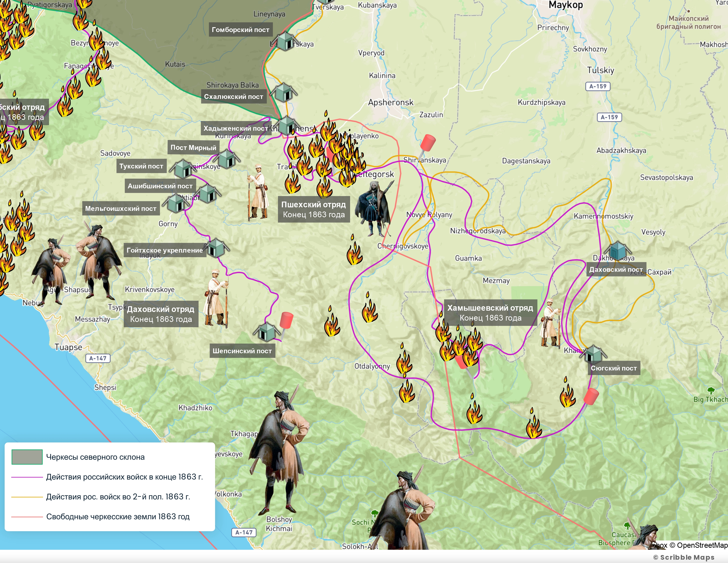728x563 pixels.
Task: Click the Kamennomostskiy place label
Action: click(x=603, y=216)
